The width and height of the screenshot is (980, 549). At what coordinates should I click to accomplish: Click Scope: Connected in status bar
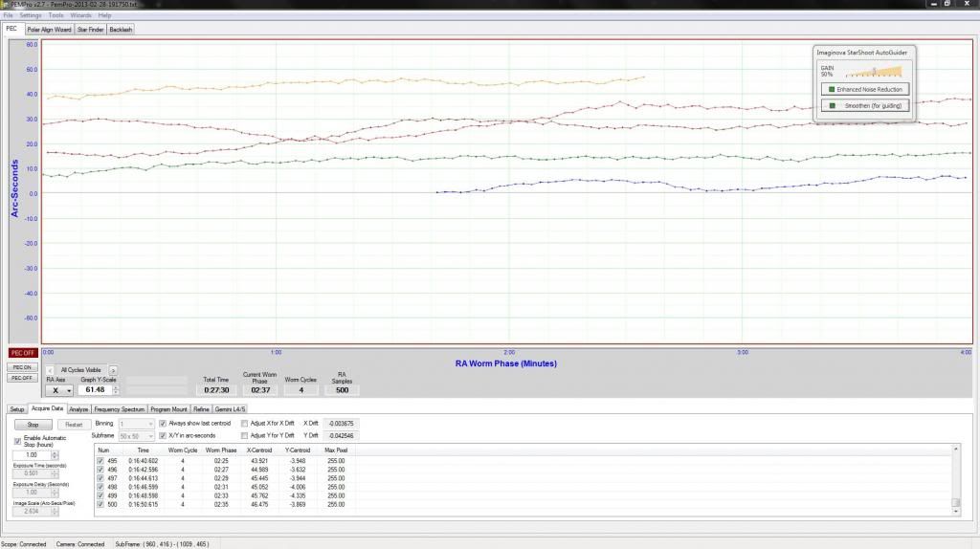[24, 544]
